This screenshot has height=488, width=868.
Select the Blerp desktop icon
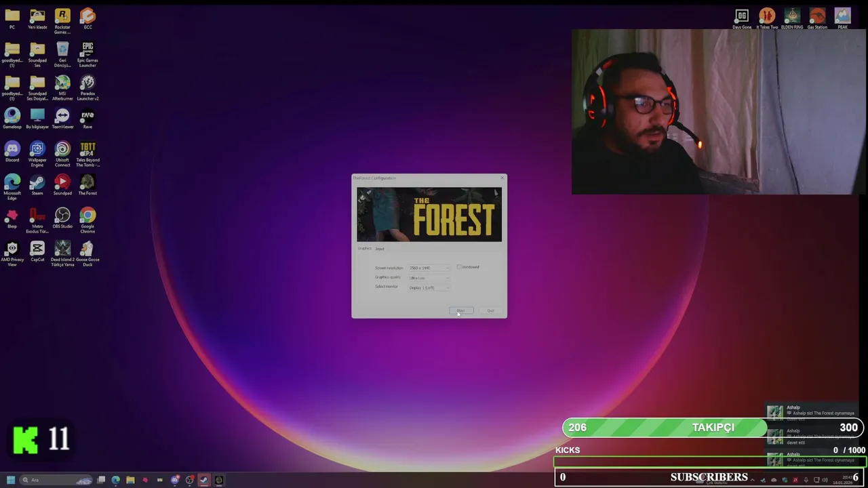pyautogui.click(x=12, y=218)
